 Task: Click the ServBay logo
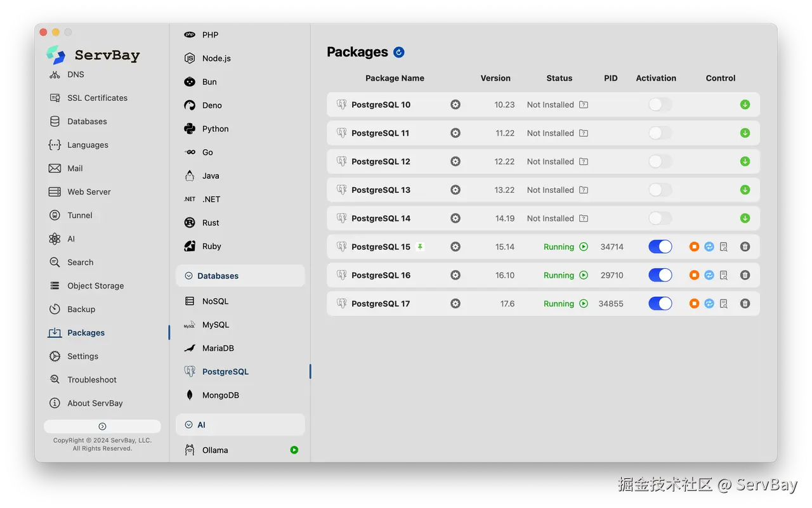[93, 55]
